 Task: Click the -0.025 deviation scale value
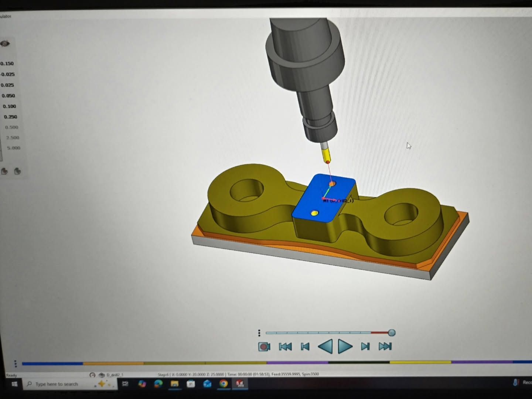click(x=7, y=74)
